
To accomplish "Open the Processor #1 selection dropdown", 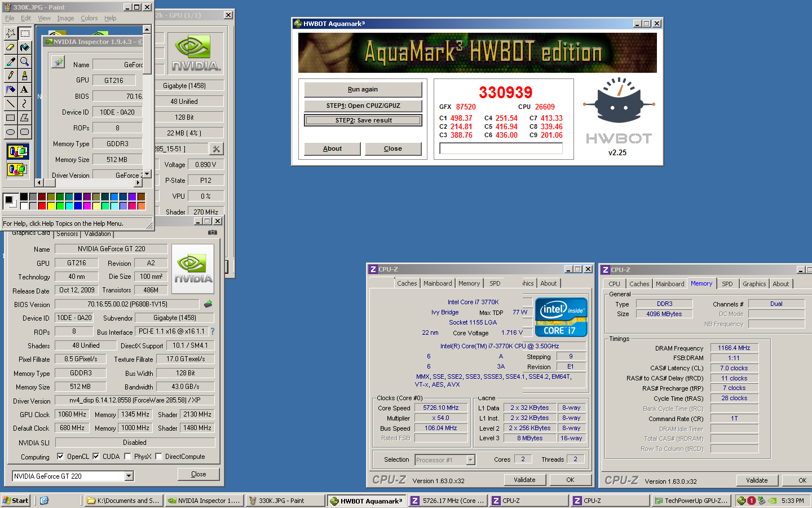I will [471, 460].
